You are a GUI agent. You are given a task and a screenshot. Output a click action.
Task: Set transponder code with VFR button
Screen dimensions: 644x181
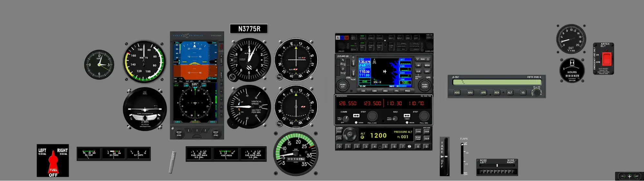coord(339,138)
